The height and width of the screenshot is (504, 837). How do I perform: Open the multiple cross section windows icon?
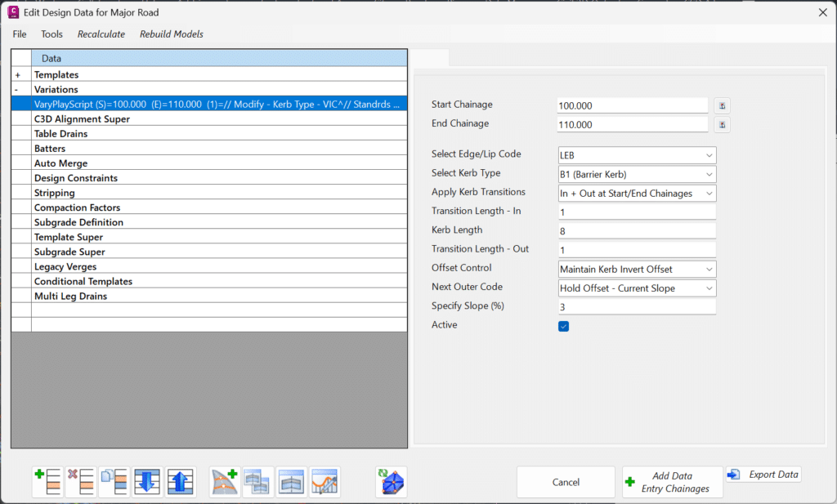click(x=257, y=482)
